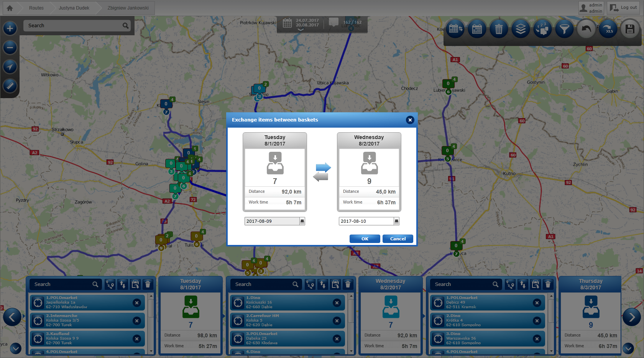Open date picker beside 2017-08-09 field
The height and width of the screenshot is (358, 644).
pos(302,221)
